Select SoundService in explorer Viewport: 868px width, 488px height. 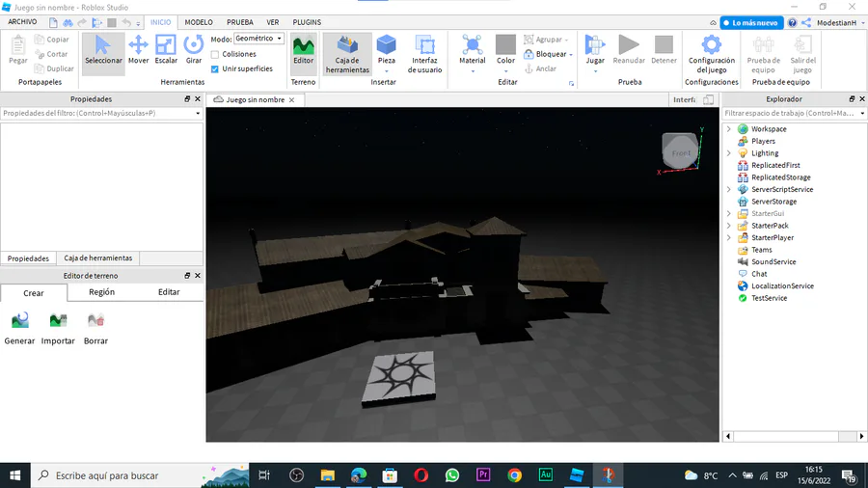click(x=773, y=261)
